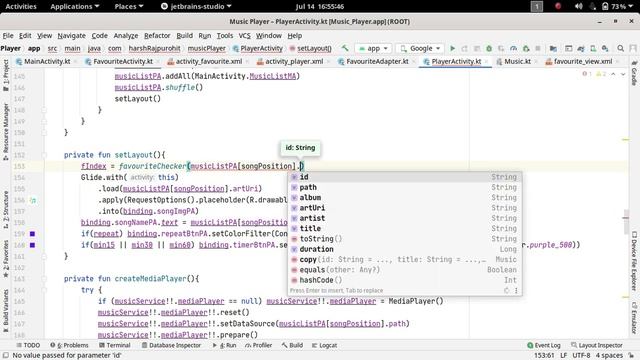Click the purple color gutter icon on line 159
The height and width of the screenshot is (360, 640).
pos(33,234)
